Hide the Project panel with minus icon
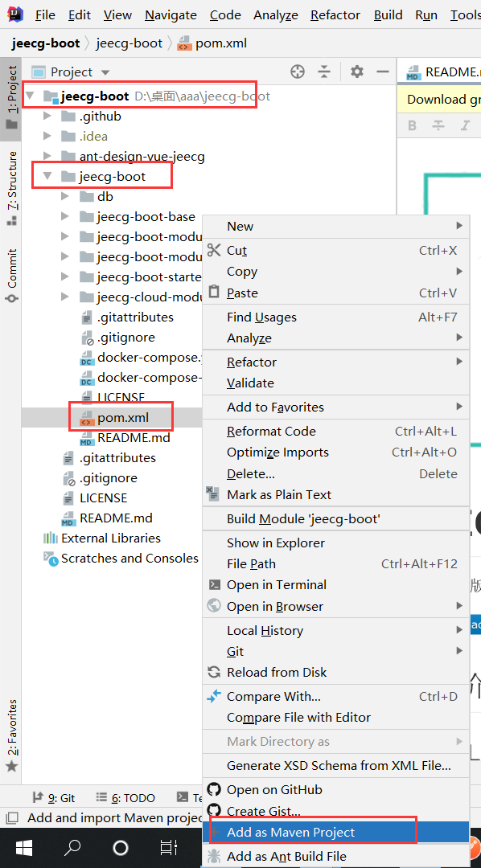The image size is (481, 868). (384, 72)
